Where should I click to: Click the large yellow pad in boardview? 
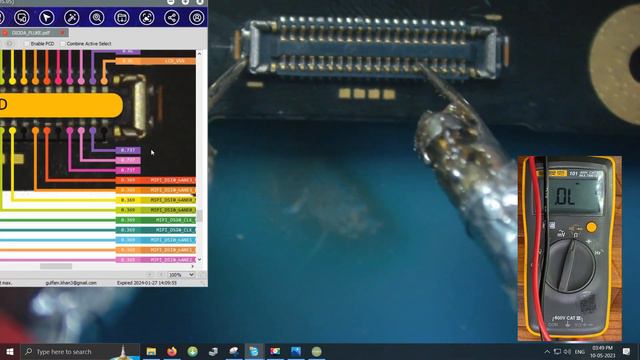pyautogui.click(x=61, y=105)
